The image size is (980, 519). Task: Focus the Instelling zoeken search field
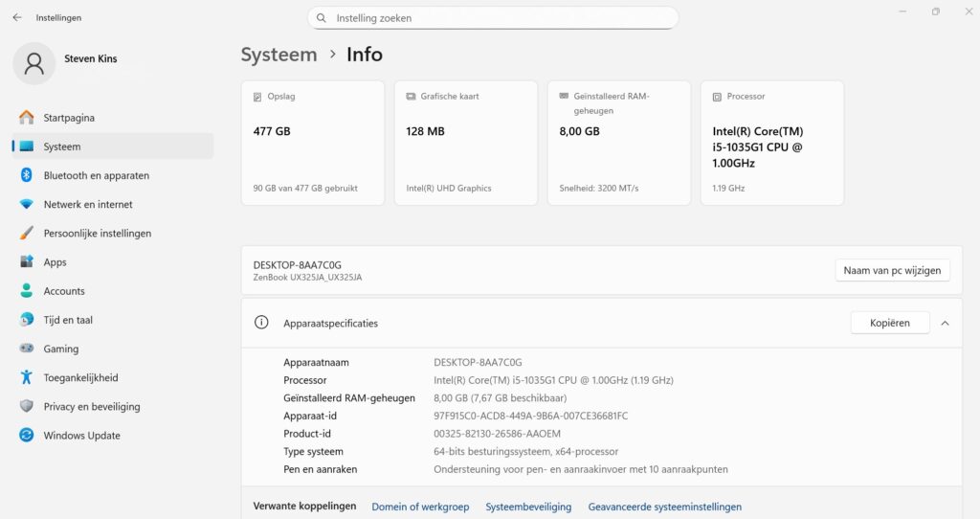(x=493, y=18)
